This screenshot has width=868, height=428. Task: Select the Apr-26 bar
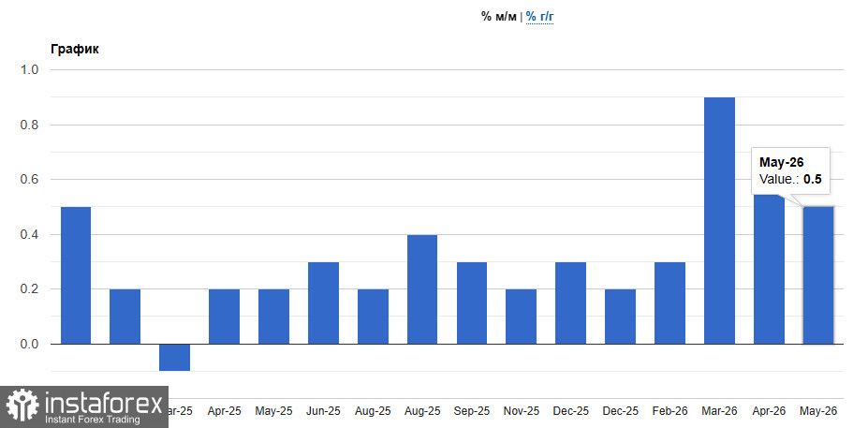click(769, 269)
